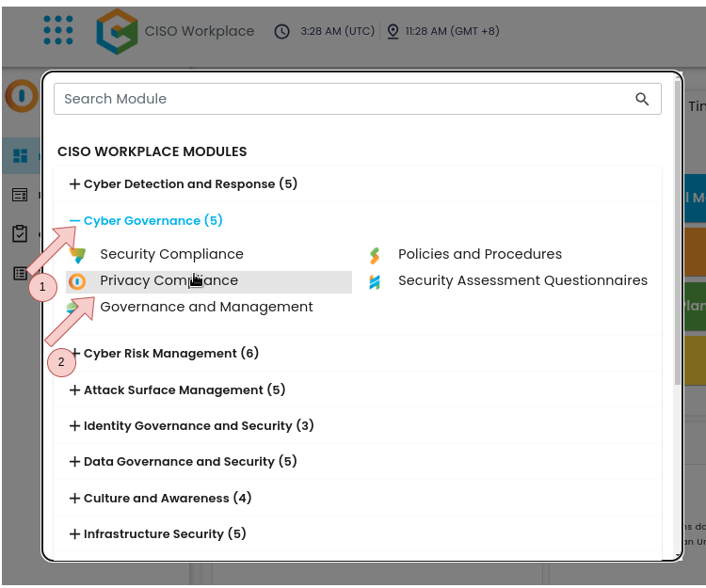706x588 pixels.
Task: Click the orange ring module logo behind the dialog
Action: coord(22,96)
